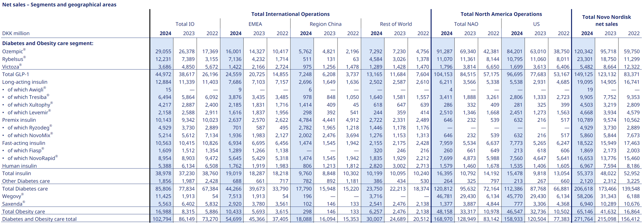Image resolution: width=644 pixels, height=223 pixels.
Task: Click the 'Total NAO' column group header
Action: click(x=466, y=24)
